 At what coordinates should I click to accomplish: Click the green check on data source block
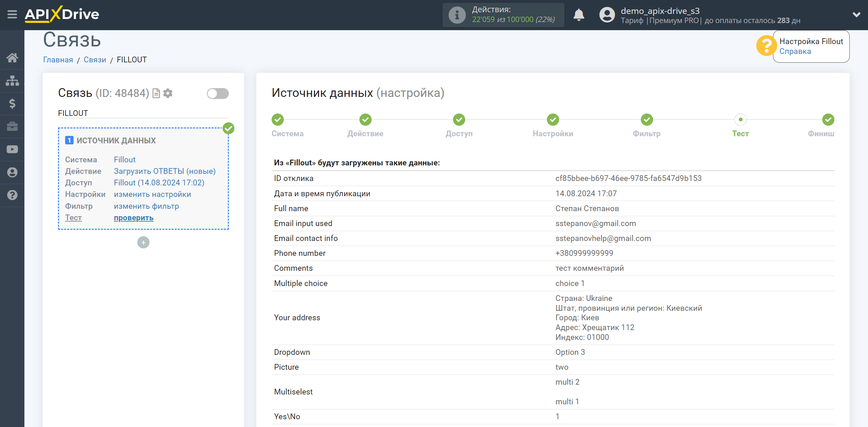click(x=229, y=128)
